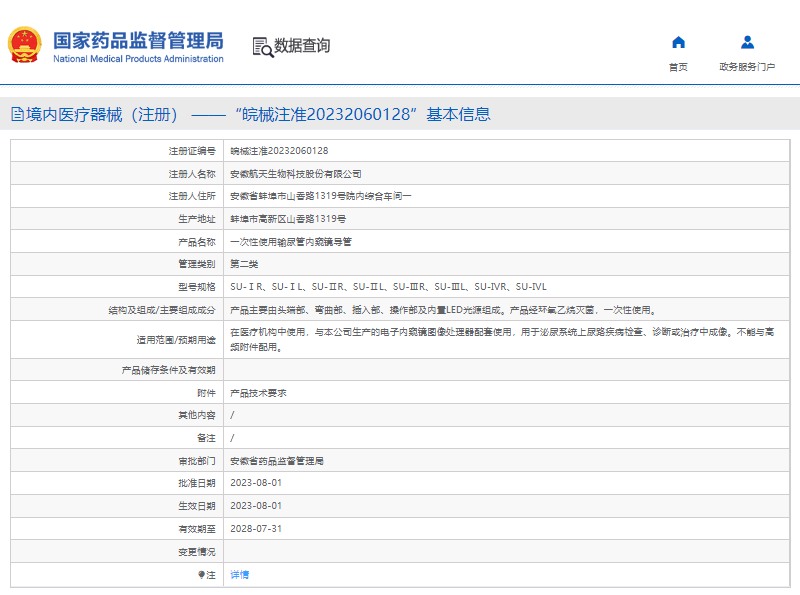Select intended use text 在医疗机构中使用

pos(502,339)
